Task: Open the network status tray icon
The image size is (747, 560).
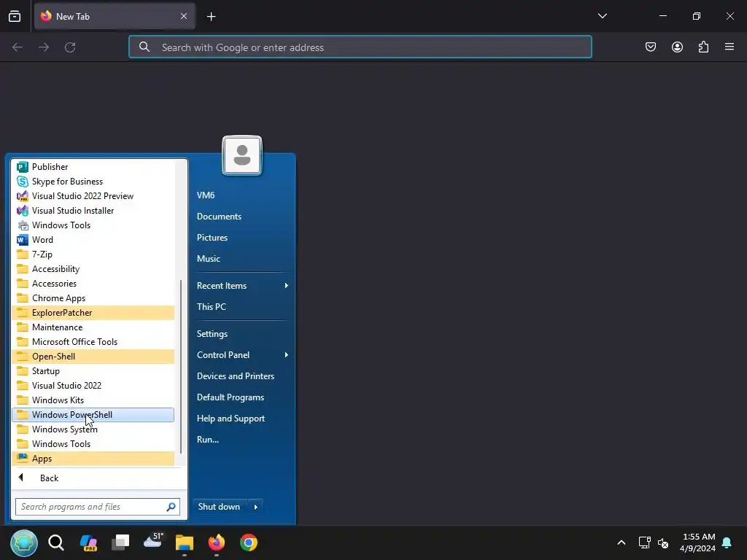Action: (x=645, y=542)
